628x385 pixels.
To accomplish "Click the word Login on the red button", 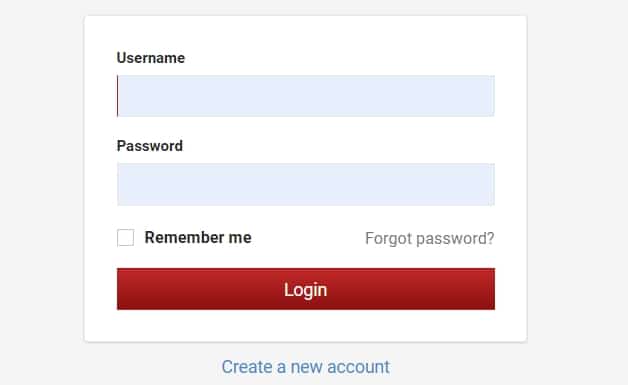I will click(306, 290).
